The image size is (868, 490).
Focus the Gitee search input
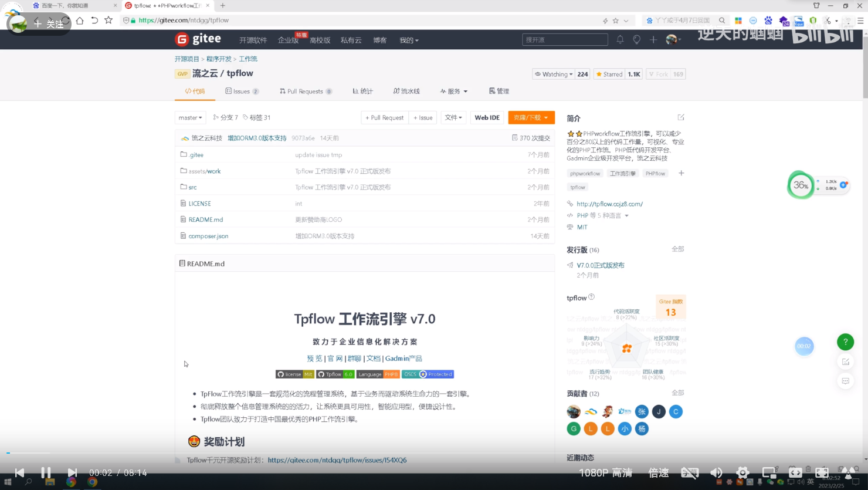[565, 39]
